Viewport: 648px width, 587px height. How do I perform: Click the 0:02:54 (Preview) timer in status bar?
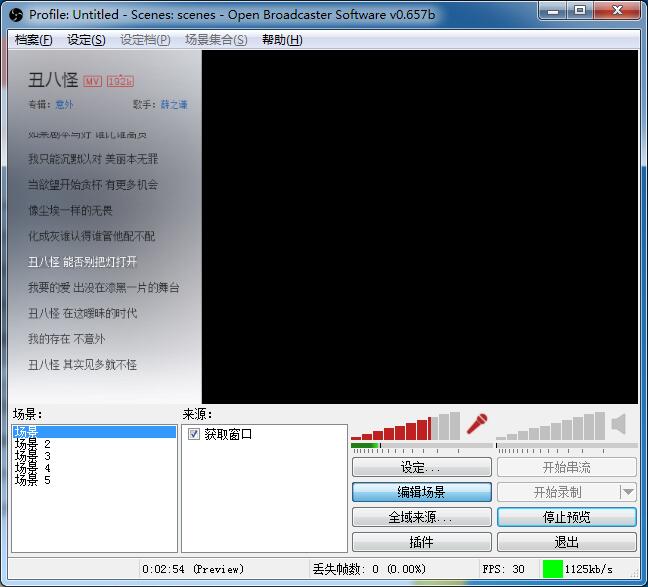click(193, 569)
